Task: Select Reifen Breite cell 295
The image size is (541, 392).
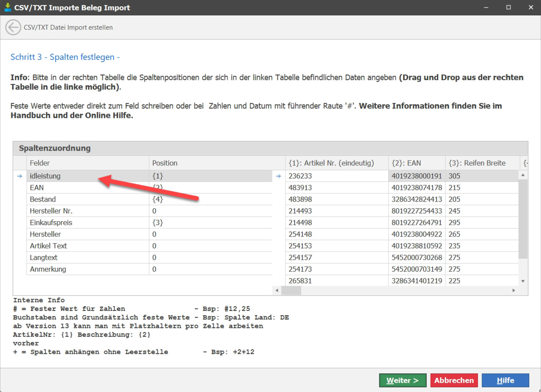Action: point(482,223)
